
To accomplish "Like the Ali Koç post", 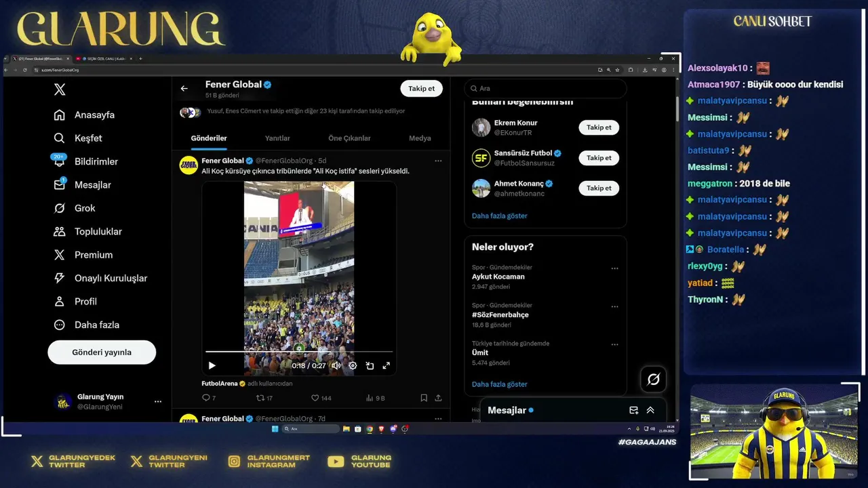I will (321, 398).
